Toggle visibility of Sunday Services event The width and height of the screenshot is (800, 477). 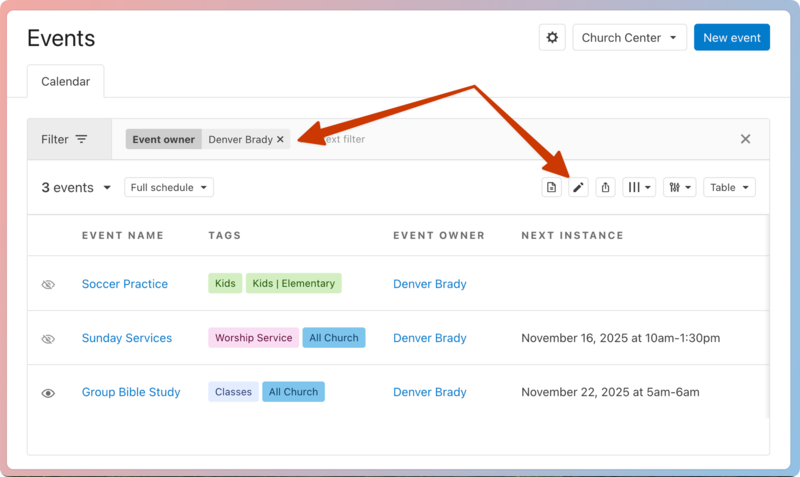[x=48, y=339]
